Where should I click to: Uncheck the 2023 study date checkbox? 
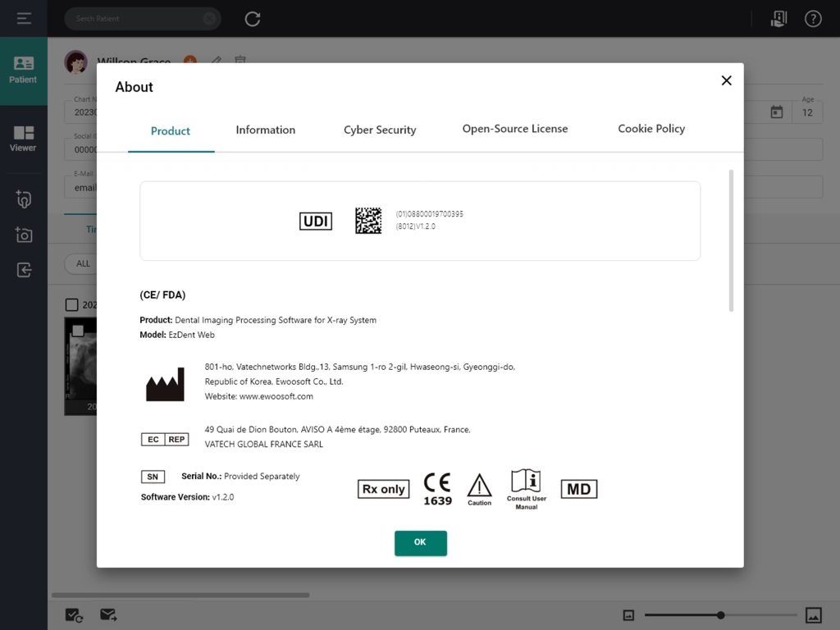[71, 304]
